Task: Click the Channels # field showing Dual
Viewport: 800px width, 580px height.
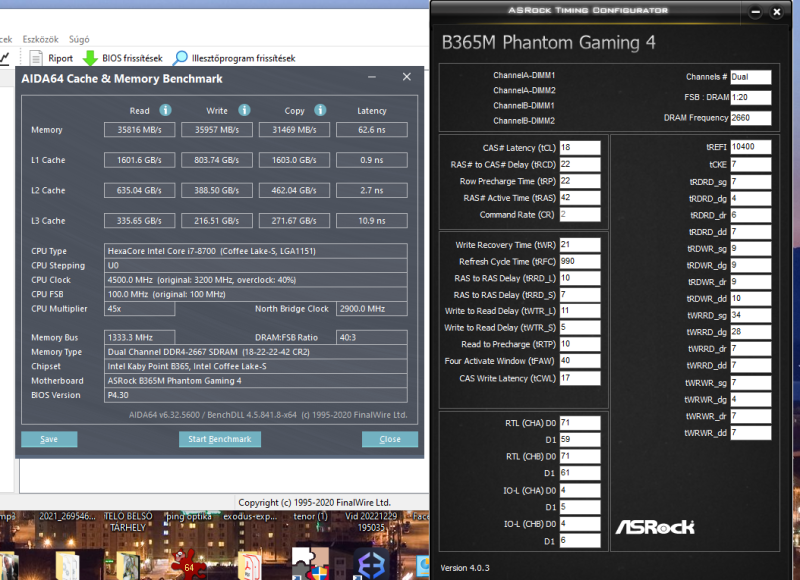Action: click(751, 77)
